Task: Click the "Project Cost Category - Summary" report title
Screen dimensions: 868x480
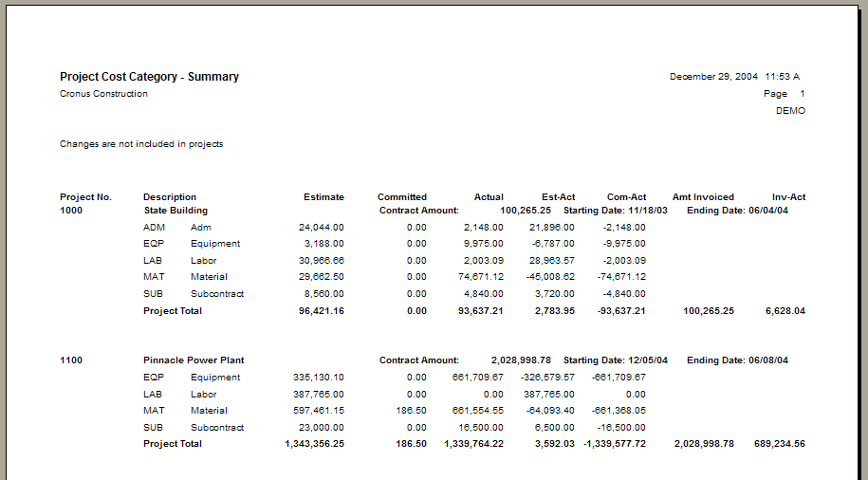Action: [x=149, y=77]
